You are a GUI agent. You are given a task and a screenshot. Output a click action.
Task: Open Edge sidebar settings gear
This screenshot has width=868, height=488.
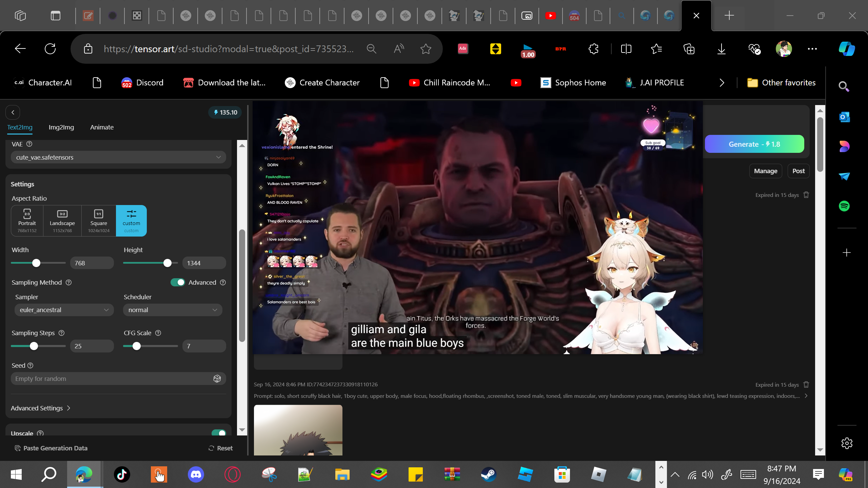click(847, 443)
